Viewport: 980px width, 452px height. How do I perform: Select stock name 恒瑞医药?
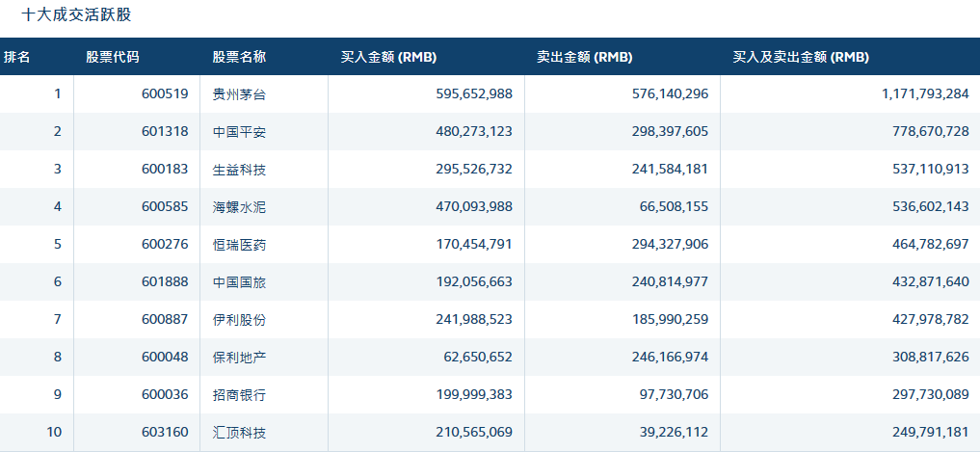tap(239, 245)
